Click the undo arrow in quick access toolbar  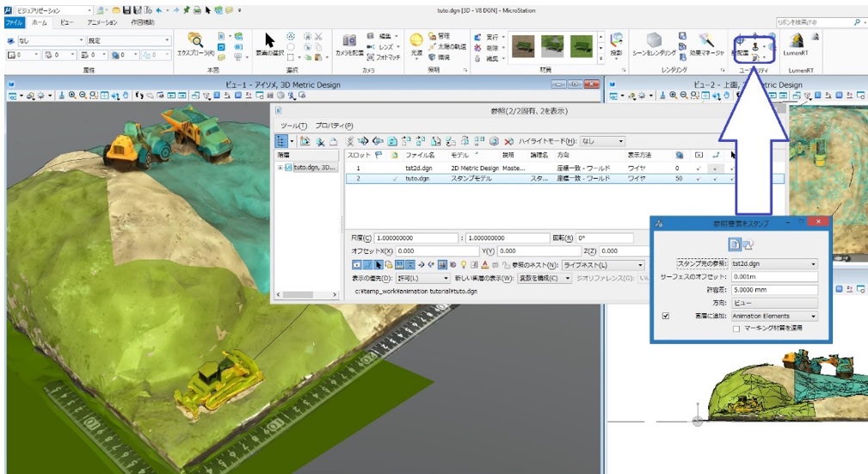(x=159, y=10)
